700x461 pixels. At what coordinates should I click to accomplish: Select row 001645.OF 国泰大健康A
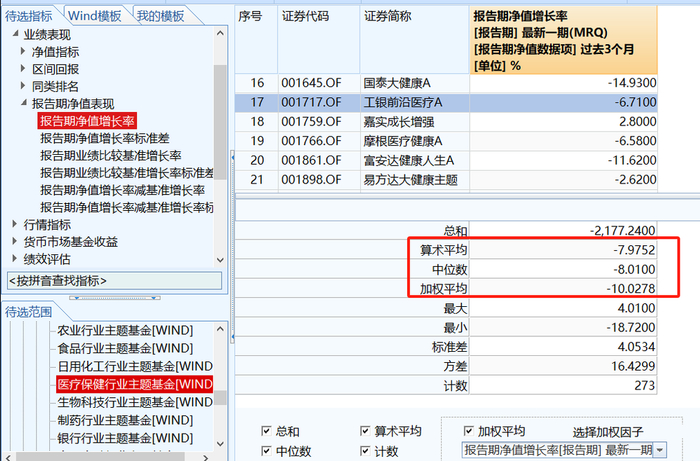click(446, 83)
